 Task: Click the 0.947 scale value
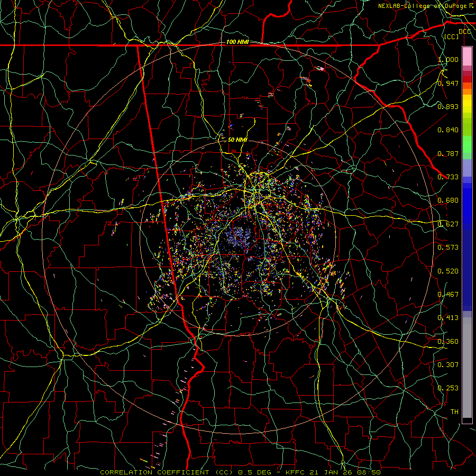pos(448,83)
